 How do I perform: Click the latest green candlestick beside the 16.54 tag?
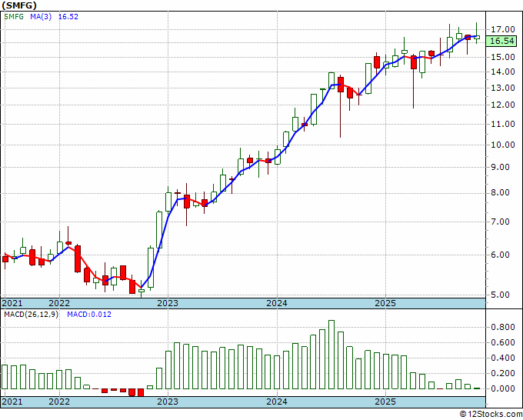[x=477, y=37]
